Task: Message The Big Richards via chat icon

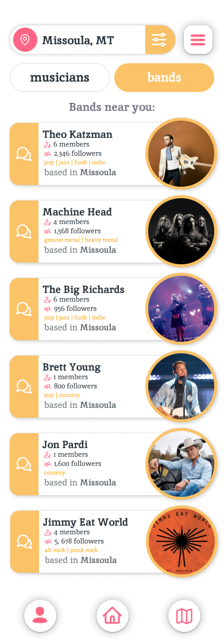Action: [x=24, y=309]
